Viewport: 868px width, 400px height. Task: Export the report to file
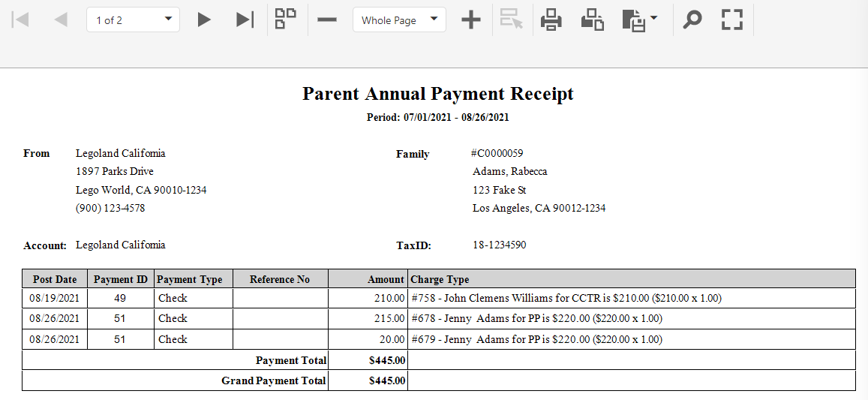pyautogui.click(x=634, y=20)
